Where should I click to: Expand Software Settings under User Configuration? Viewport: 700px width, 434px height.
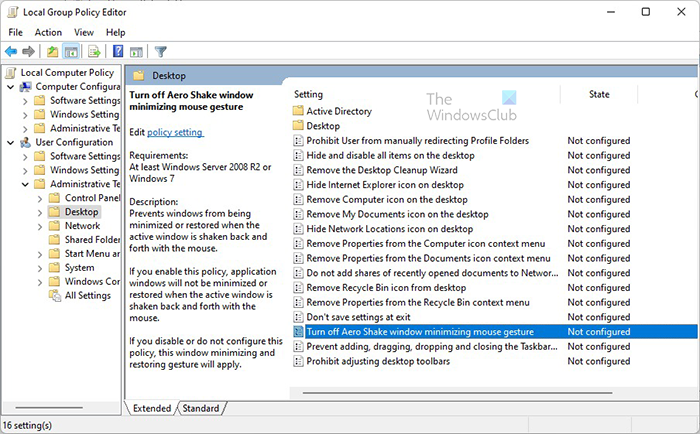[25, 157]
